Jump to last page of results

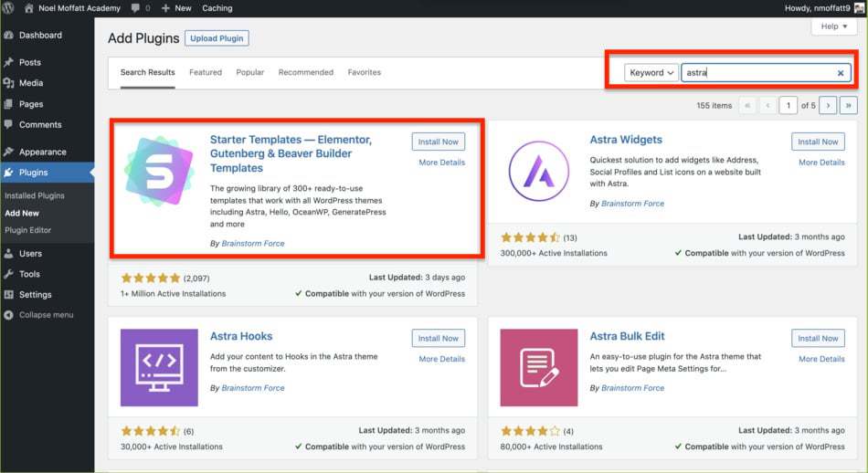848,105
